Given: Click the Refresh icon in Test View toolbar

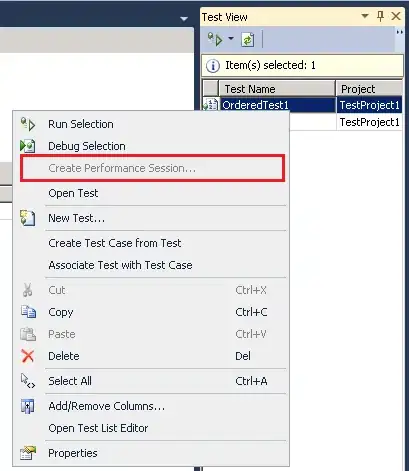Looking at the screenshot, I should pyautogui.click(x=248, y=40).
